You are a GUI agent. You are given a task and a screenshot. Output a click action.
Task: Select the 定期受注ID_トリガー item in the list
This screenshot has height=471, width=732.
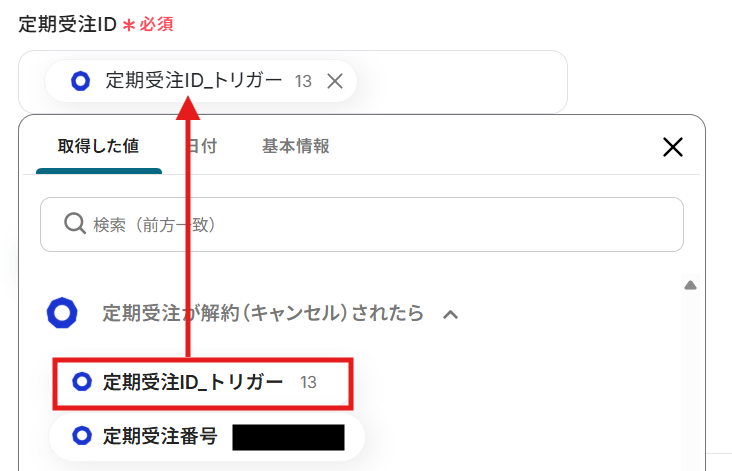(193, 382)
